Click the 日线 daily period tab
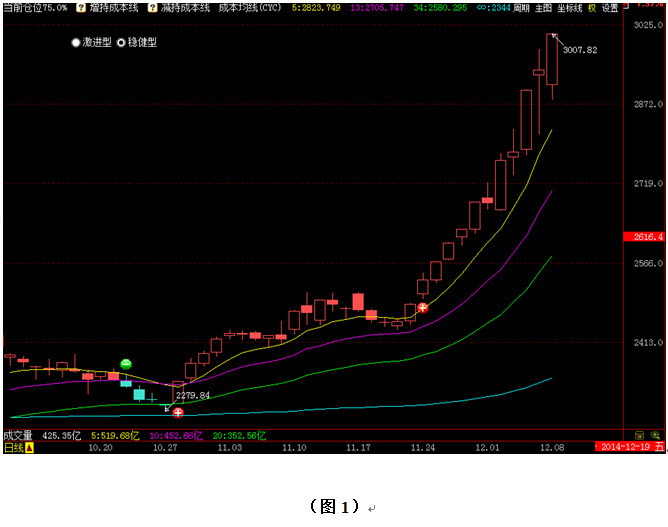Viewport: 668px width, 527px height. pos(13,448)
